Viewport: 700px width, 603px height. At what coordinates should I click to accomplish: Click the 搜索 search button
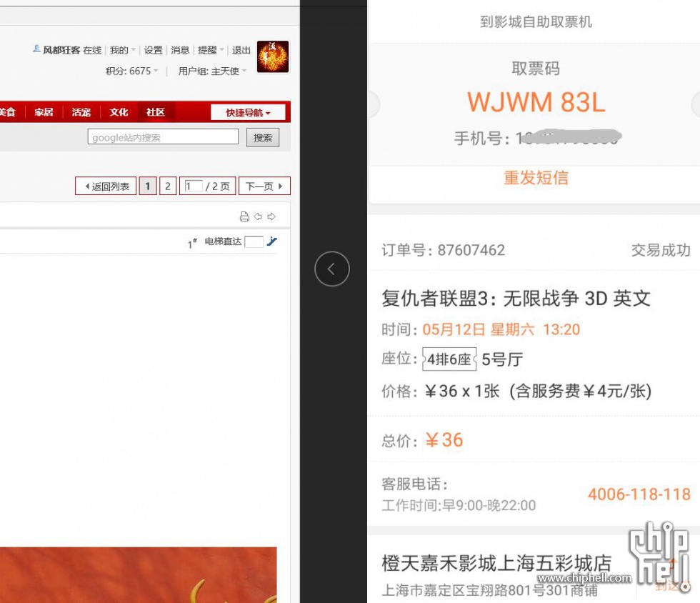(x=263, y=138)
